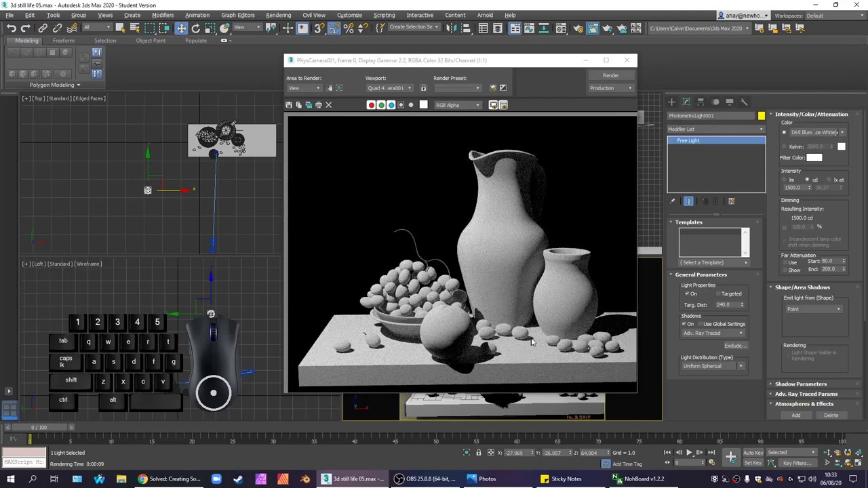Enable Far Attenuation Show checkbox
The width and height of the screenshot is (868, 488).
[785, 270]
